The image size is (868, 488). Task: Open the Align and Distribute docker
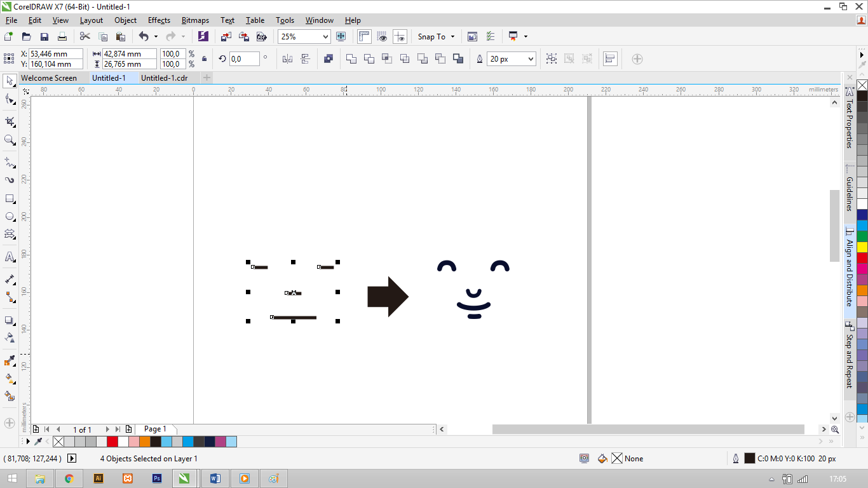pos(850,273)
